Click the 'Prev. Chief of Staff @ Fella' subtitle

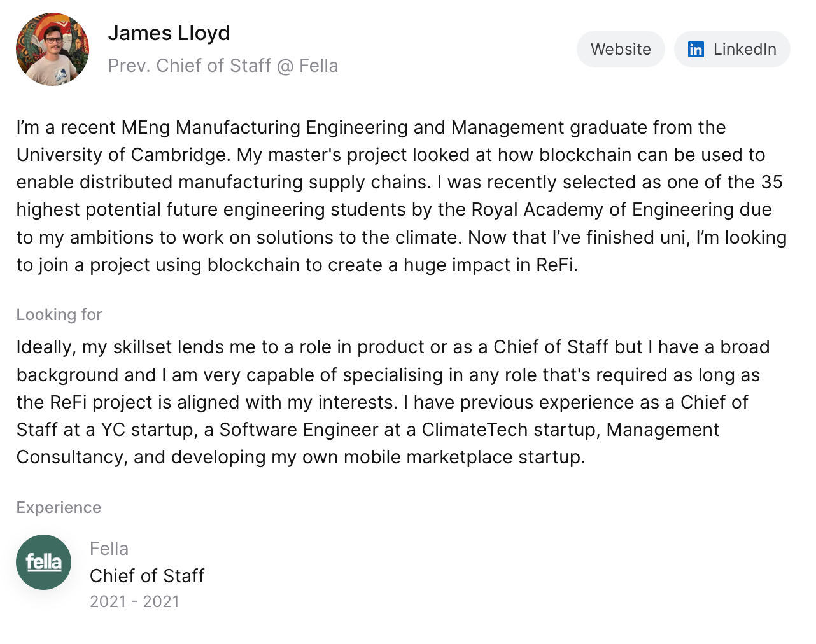[223, 66]
